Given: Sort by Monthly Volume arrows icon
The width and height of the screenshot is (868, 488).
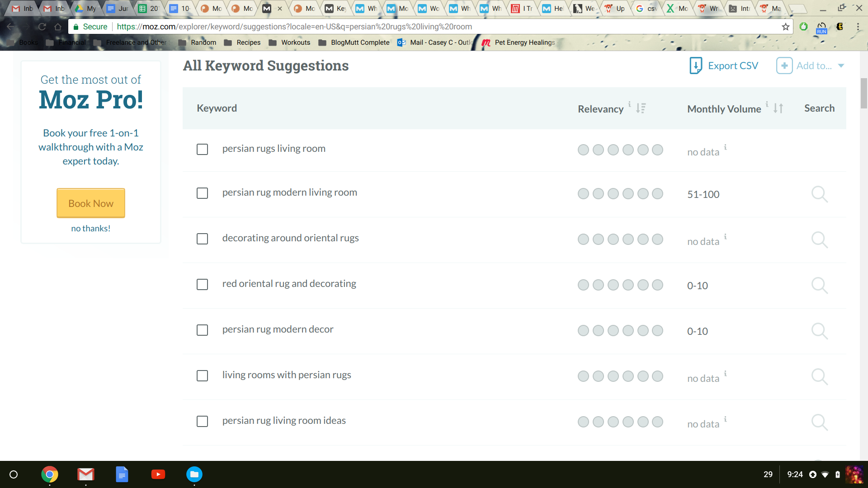Looking at the screenshot, I should 778,108.
